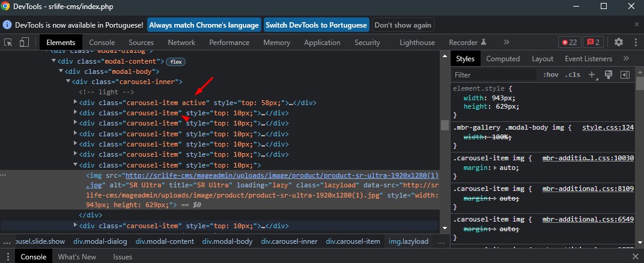Select the Console drawer tab
The height and width of the screenshot is (263, 644).
[x=33, y=257]
